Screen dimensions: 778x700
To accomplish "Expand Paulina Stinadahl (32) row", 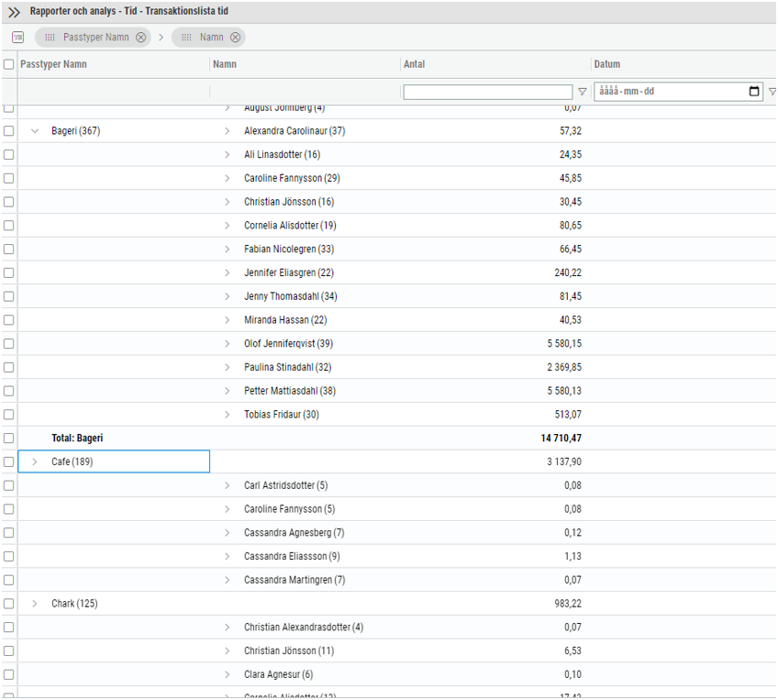I will point(227,368).
